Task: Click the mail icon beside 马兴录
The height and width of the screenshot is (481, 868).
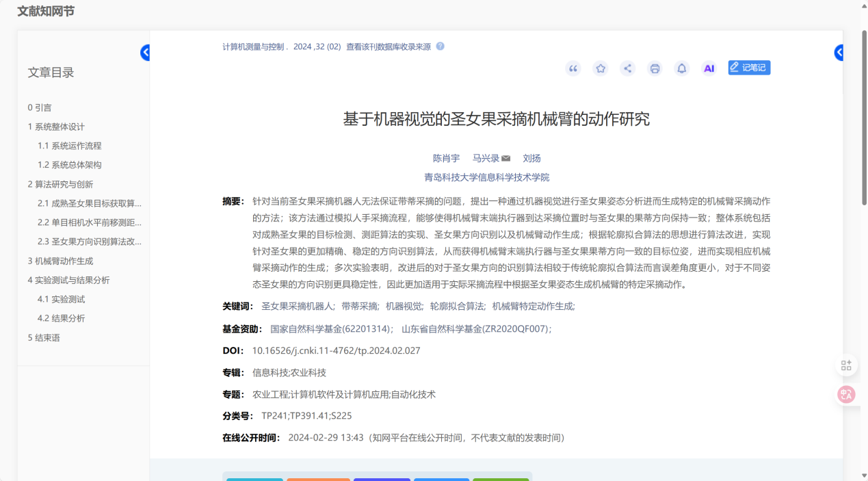Action: point(506,159)
